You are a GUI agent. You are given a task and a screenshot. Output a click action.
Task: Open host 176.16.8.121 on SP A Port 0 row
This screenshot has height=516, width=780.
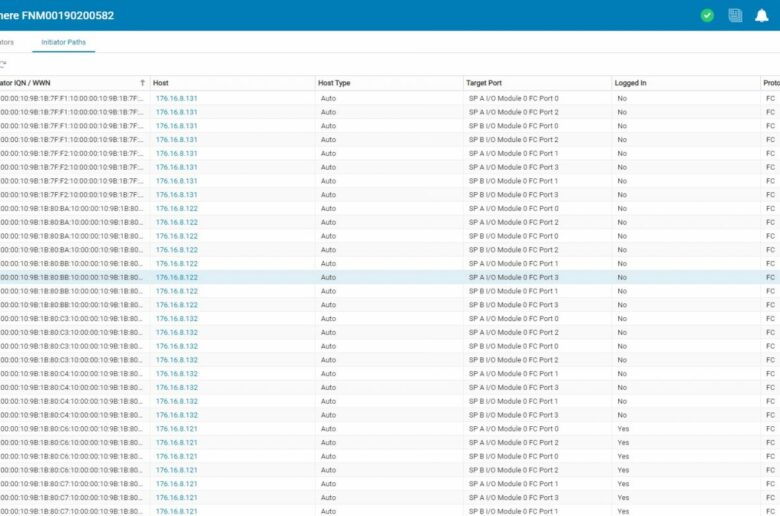177,429
